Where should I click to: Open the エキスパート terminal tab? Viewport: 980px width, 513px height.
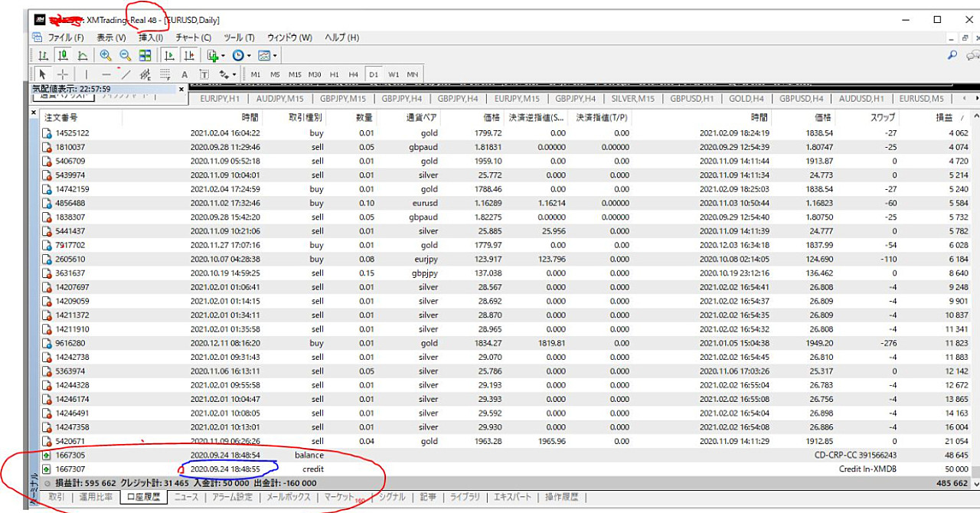tap(512, 497)
